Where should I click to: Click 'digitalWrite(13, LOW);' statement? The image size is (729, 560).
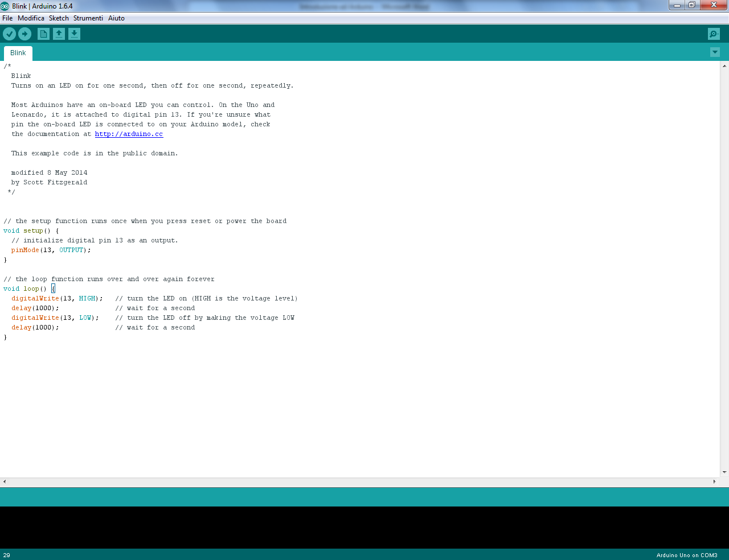55,318
